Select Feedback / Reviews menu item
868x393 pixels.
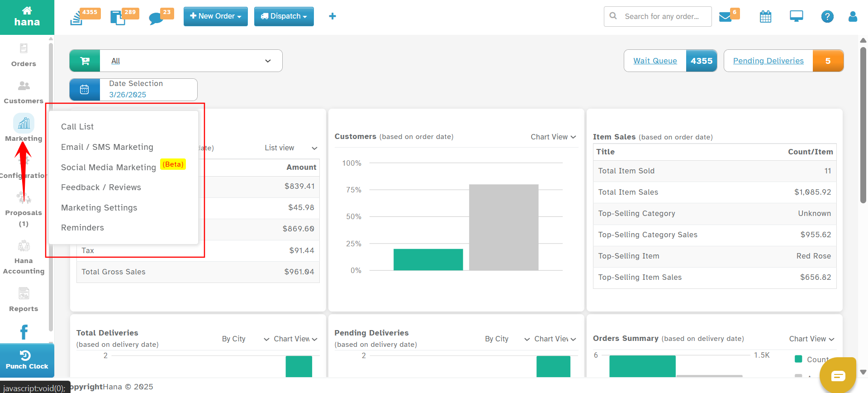click(101, 187)
